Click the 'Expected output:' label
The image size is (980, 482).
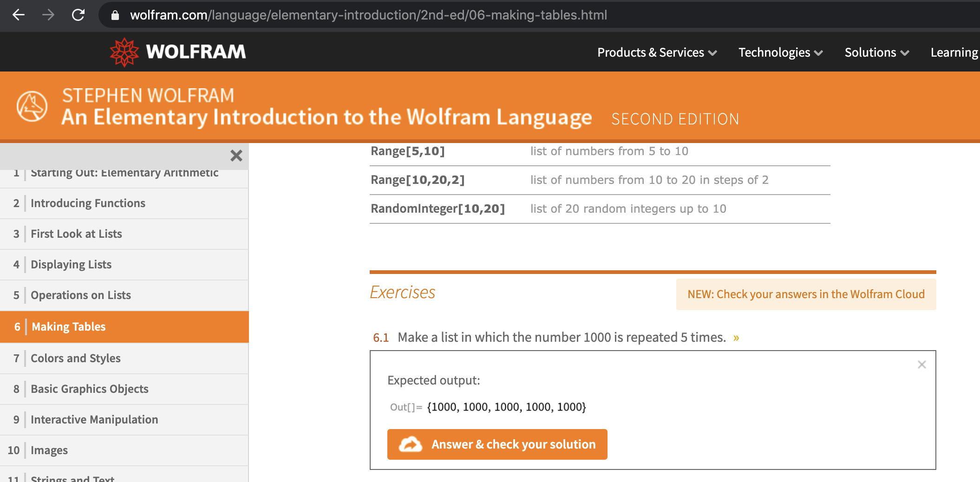(x=434, y=380)
